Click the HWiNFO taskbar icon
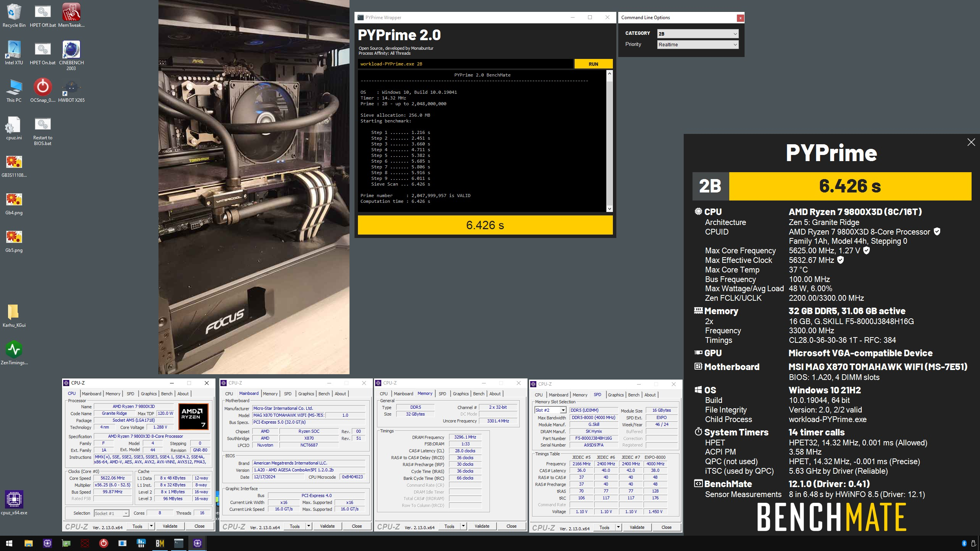 click(x=141, y=543)
